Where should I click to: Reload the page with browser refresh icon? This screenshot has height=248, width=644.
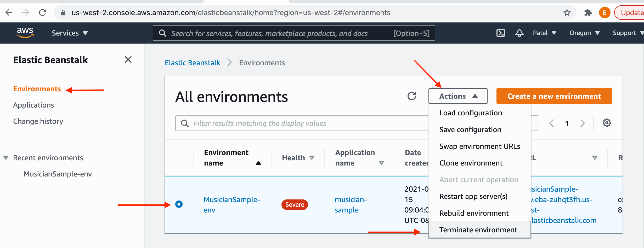(x=42, y=13)
